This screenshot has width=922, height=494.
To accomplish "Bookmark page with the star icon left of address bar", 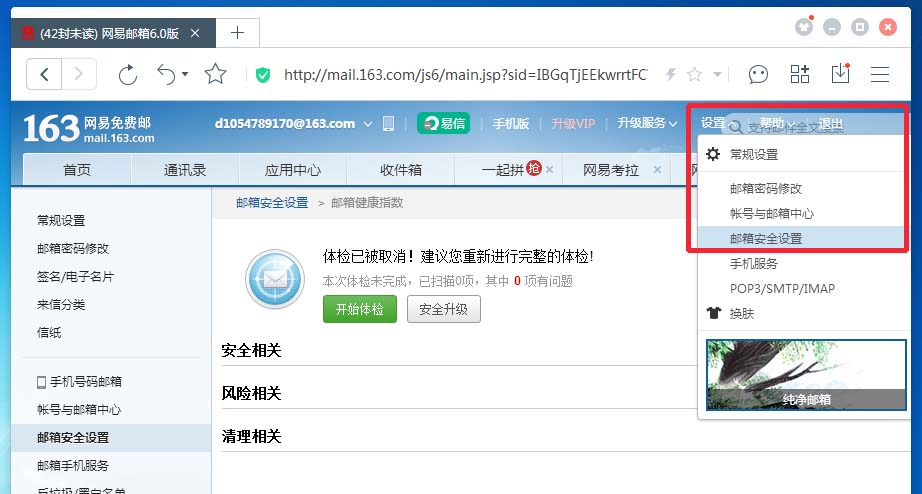I will click(215, 74).
